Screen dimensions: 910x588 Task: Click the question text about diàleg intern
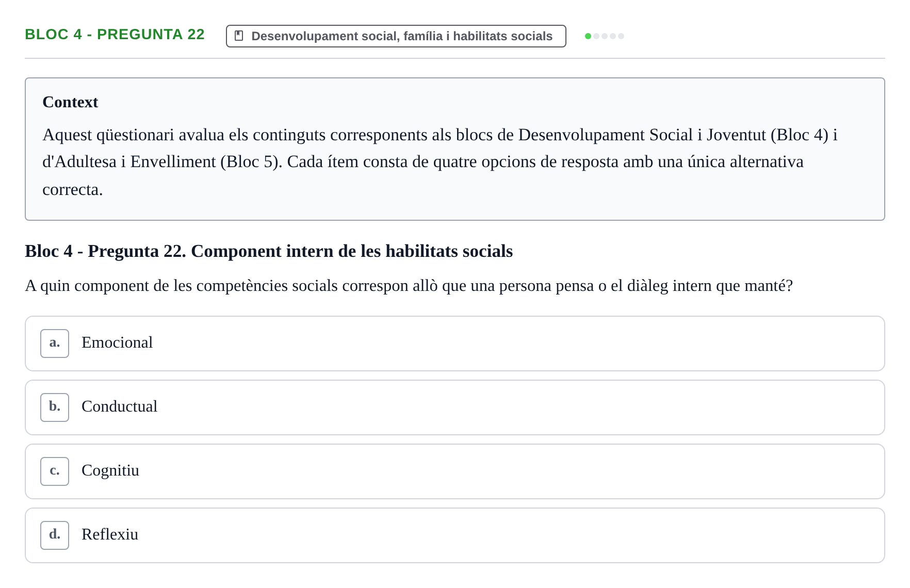pyautogui.click(x=409, y=286)
